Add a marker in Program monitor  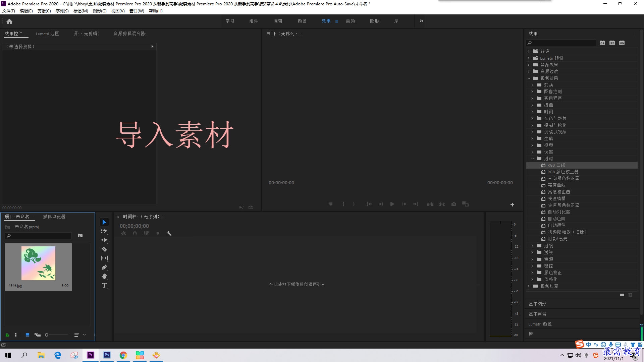[x=331, y=204]
